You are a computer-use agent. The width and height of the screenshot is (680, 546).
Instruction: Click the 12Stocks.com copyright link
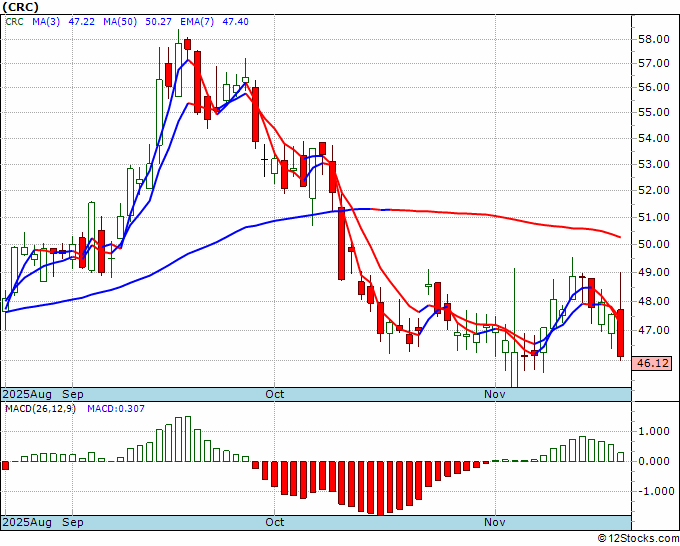(639, 539)
